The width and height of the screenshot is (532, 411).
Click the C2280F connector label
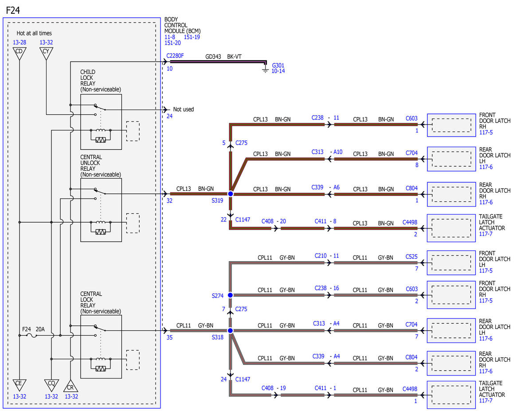(x=175, y=57)
